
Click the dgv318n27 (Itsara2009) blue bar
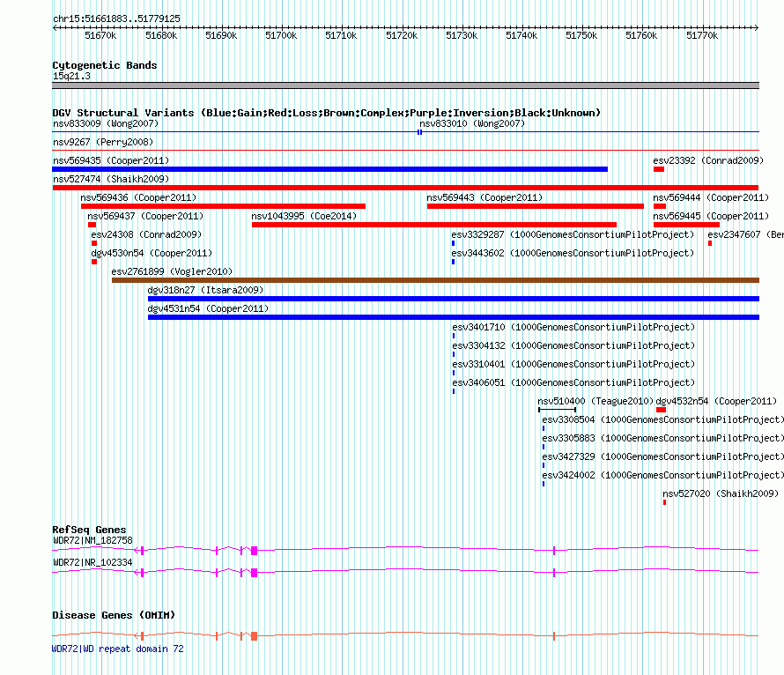[x=454, y=299]
